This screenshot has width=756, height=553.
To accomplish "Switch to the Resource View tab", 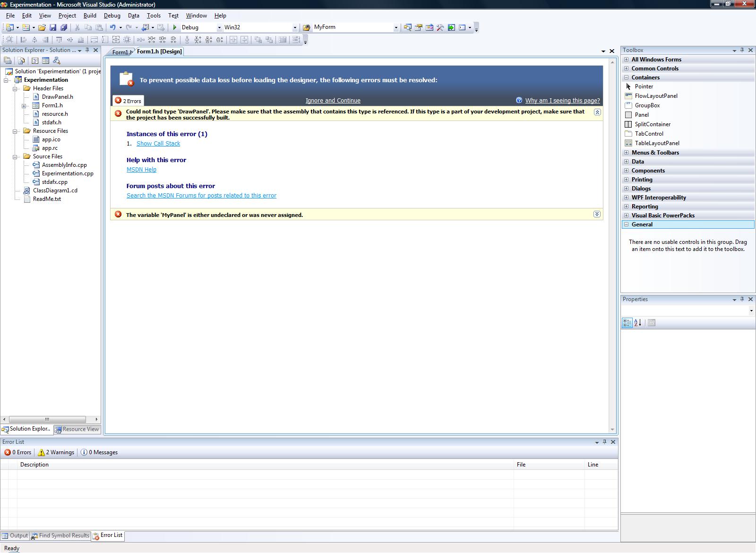I will [77, 429].
